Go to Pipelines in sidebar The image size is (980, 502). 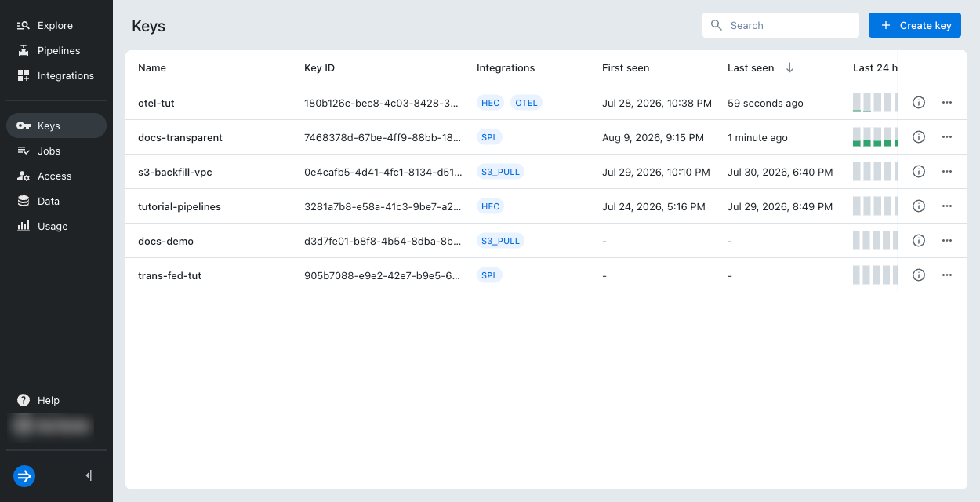[x=56, y=50]
